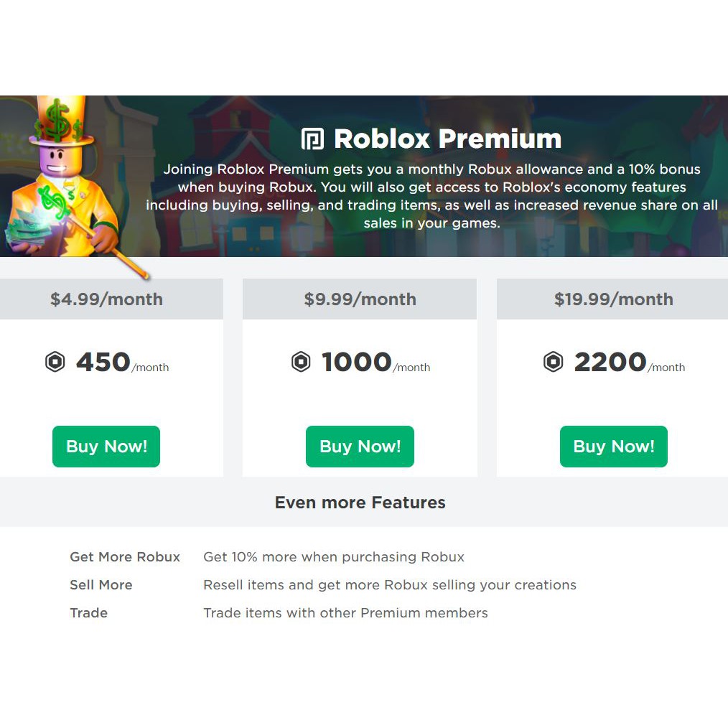Click the 2200 Robux per month amount
728x728 pixels.
tap(610, 362)
